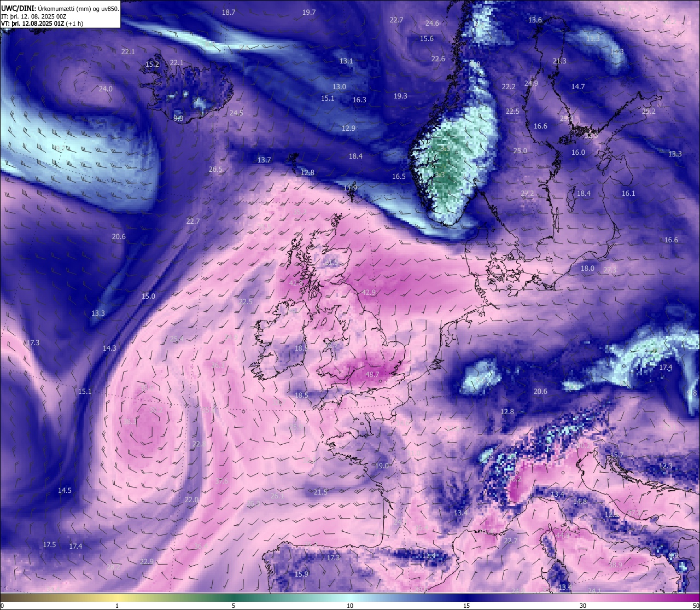Click the colorbar tick label 15

pos(466,606)
